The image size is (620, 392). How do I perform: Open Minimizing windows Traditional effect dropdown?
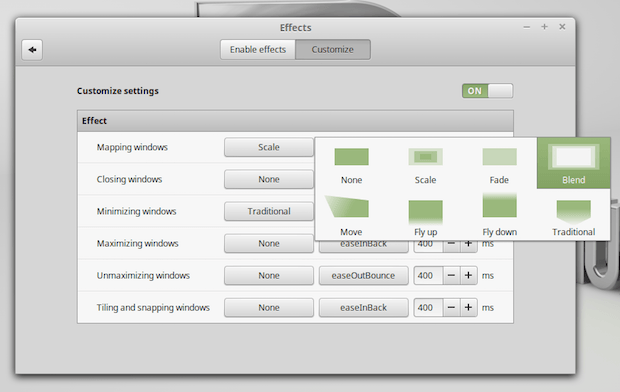tap(269, 211)
